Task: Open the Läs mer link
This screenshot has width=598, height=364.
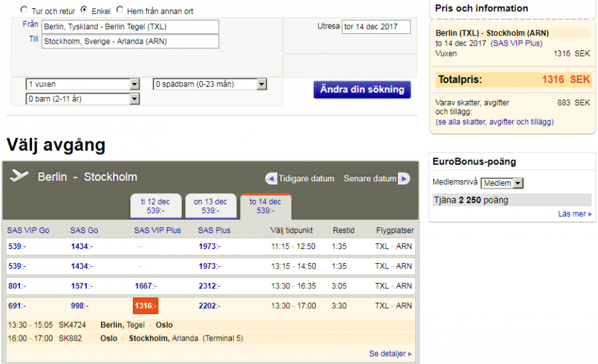Action: [x=575, y=214]
